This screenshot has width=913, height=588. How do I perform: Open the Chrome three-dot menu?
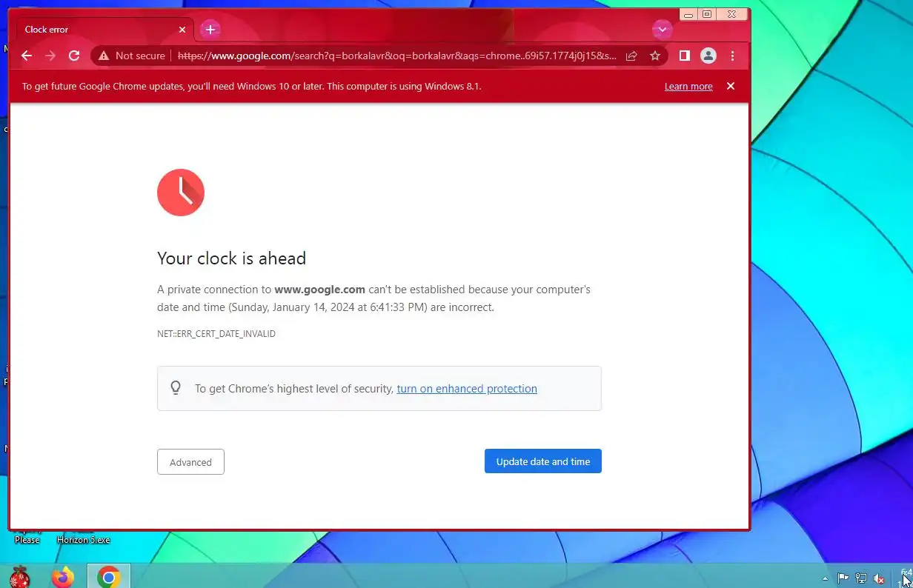click(732, 56)
